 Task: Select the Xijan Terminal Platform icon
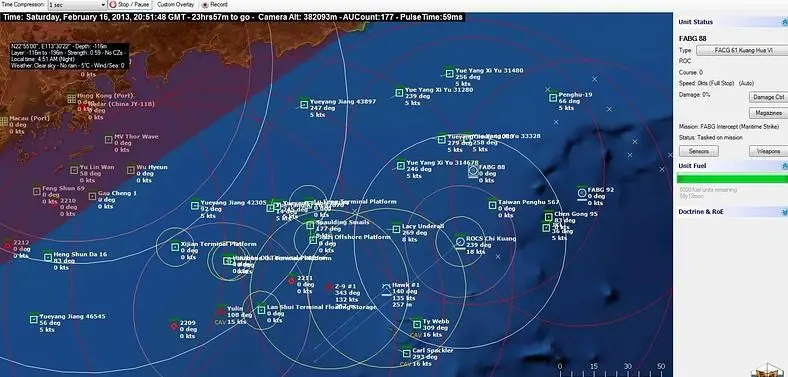(x=175, y=247)
